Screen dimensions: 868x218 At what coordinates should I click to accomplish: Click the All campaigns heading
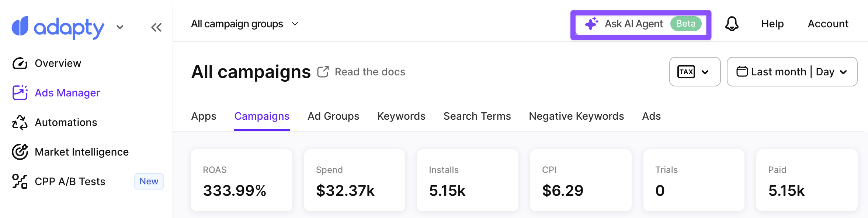click(x=251, y=72)
